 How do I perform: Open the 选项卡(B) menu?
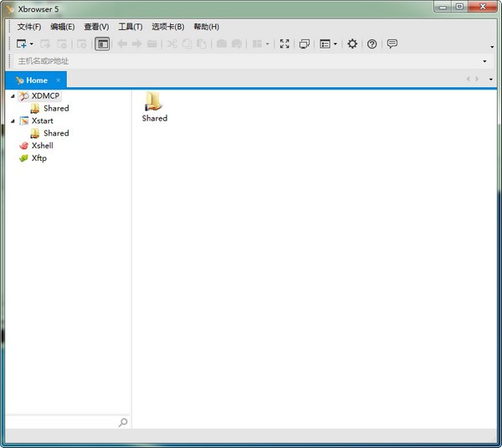(168, 27)
